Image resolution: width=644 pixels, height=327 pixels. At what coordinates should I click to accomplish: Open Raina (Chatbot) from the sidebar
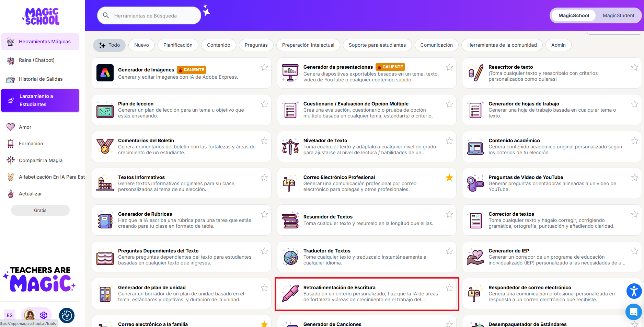point(36,60)
